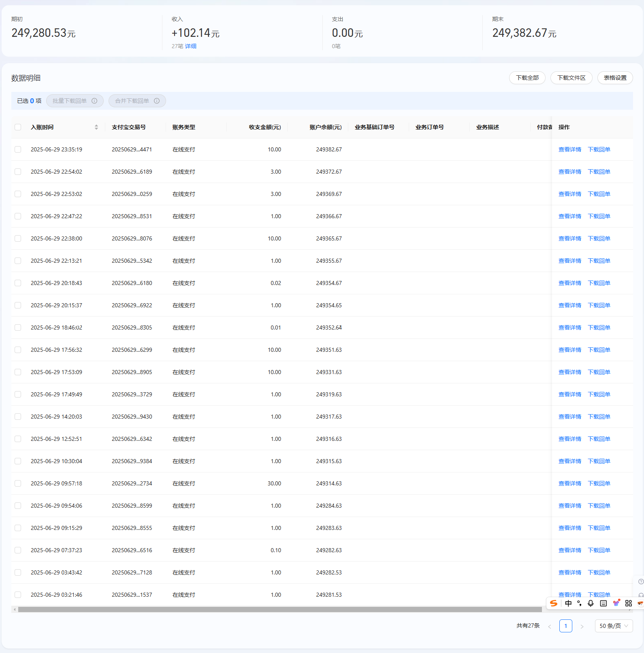Tick the checkbox for 2025-06-29 20:18:43
The width and height of the screenshot is (644, 653).
[x=18, y=283]
